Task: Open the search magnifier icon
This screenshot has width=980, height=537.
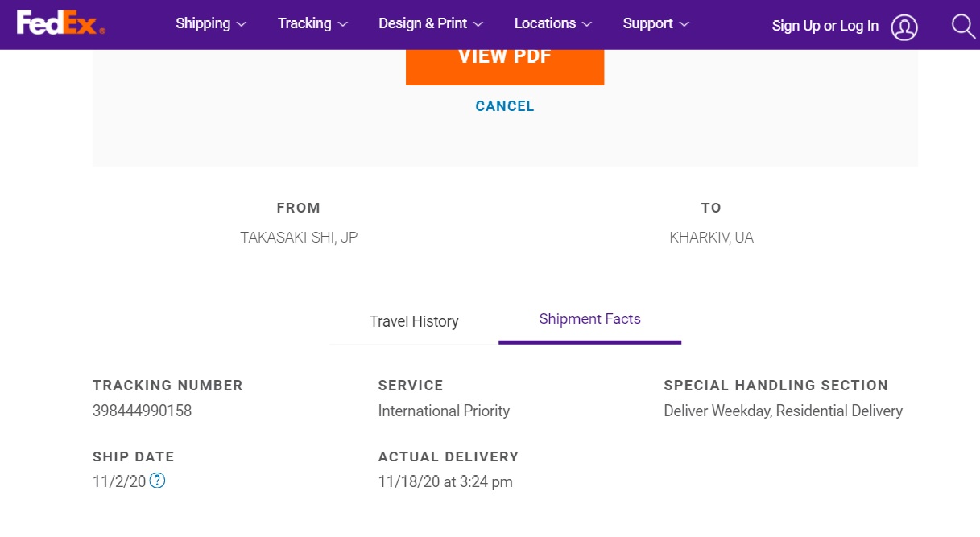Action: click(x=963, y=26)
